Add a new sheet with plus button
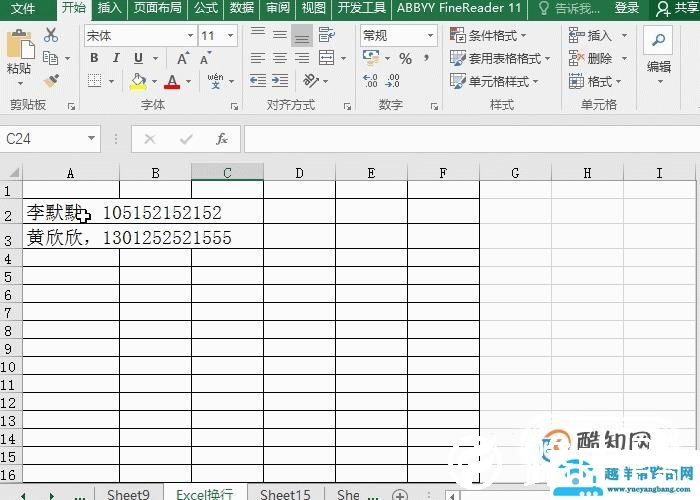The image size is (700, 500). click(x=400, y=495)
